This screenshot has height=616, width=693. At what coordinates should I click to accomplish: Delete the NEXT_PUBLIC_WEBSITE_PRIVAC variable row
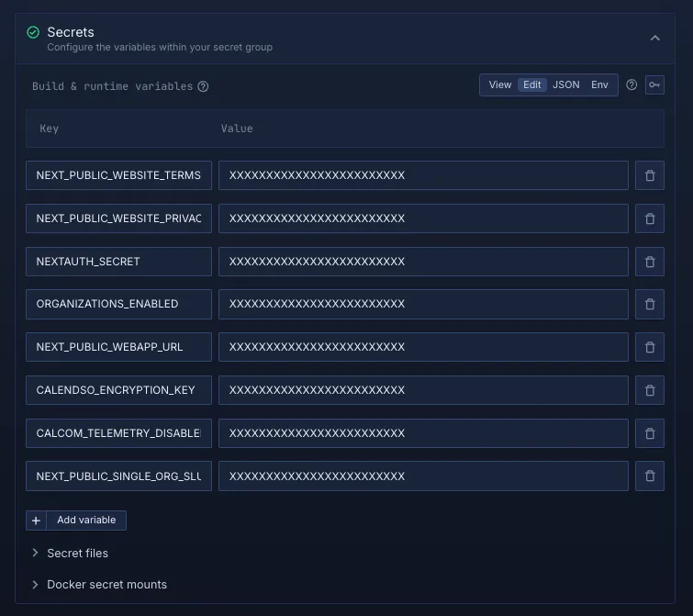649,218
